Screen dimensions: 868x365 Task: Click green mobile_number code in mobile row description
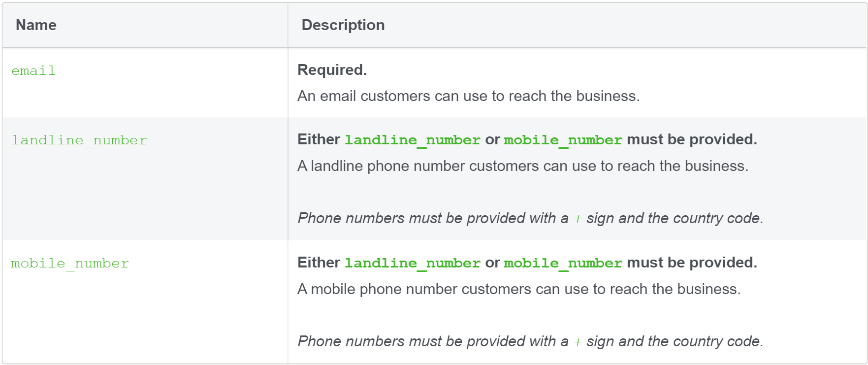[563, 263]
